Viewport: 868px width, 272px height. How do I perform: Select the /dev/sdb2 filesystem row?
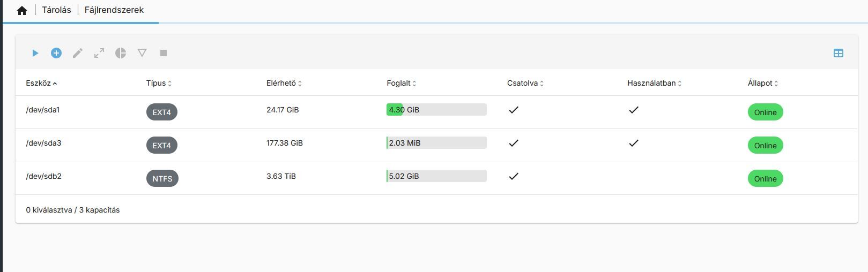click(x=44, y=176)
